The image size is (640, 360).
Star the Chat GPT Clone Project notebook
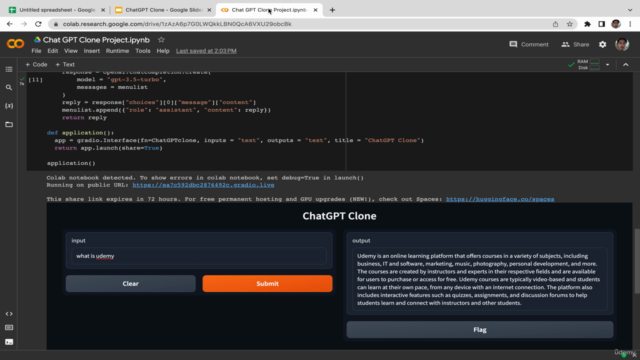(x=161, y=40)
